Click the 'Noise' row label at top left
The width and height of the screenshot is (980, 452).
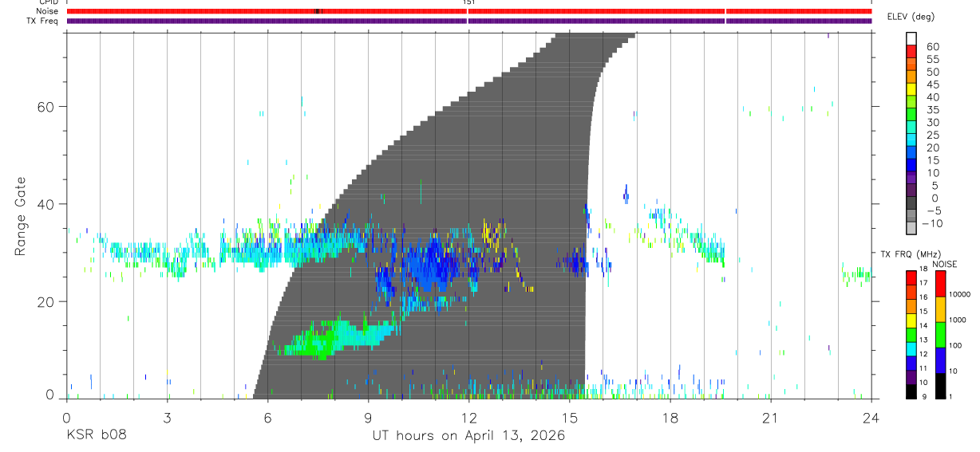pos(48,11)
